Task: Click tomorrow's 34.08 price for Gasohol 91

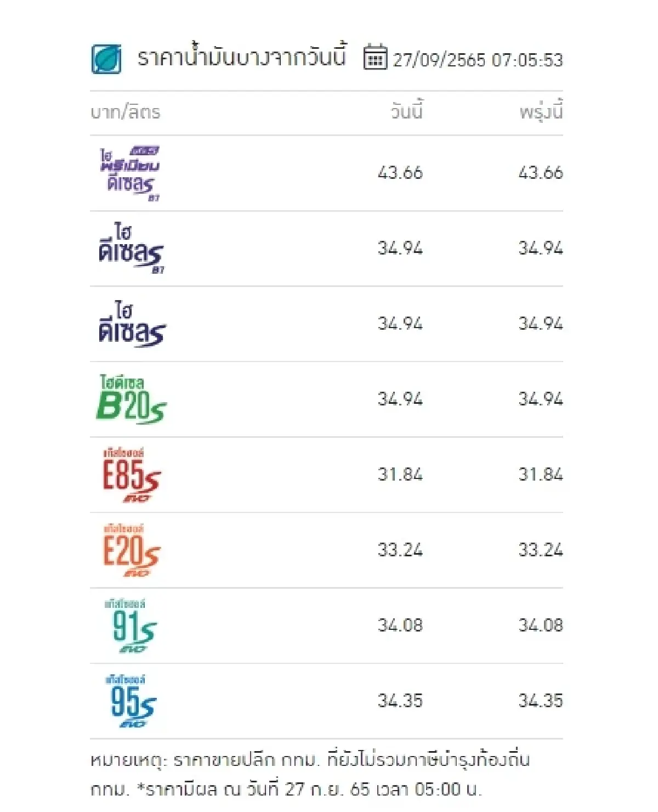Action: tap(541, 625)
